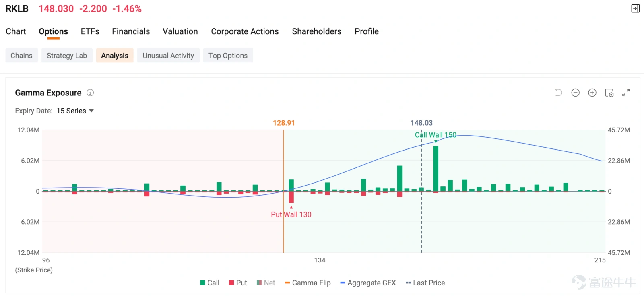
Task: Click the Put Wall 130 marker label
Action: (x=291, y=214)
